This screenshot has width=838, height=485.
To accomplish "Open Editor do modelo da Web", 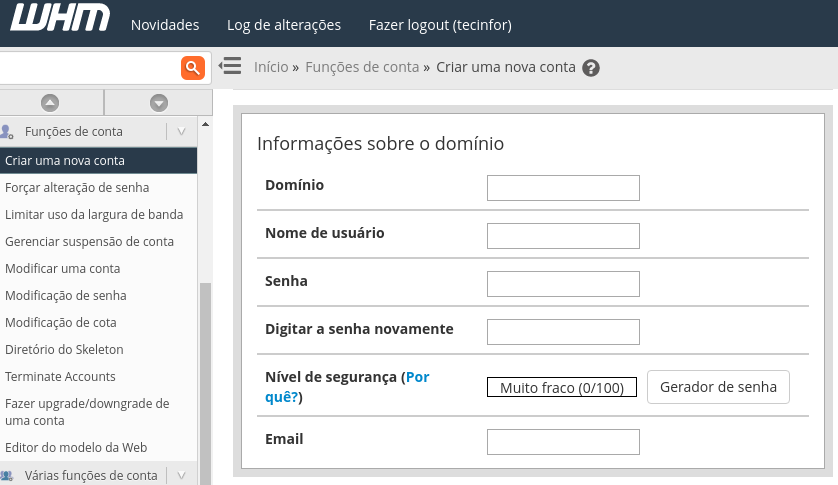I will [76, 448].
